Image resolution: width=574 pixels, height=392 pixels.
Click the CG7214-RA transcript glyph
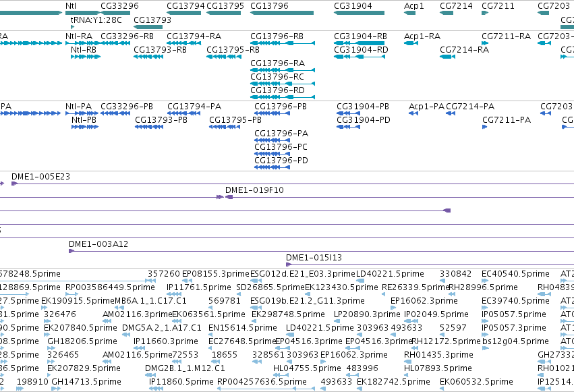pyautogui.click(x=447, y=57)
